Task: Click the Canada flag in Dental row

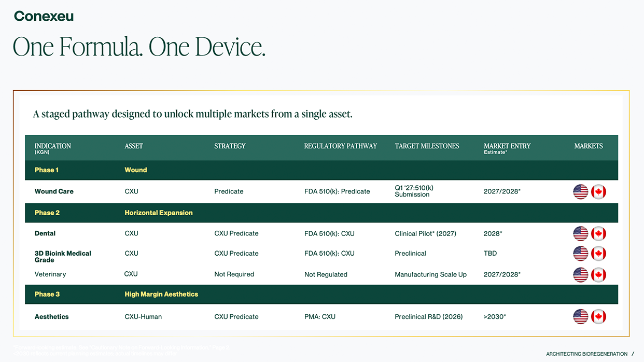Action: pyautogui.click(x=599, y=233)
